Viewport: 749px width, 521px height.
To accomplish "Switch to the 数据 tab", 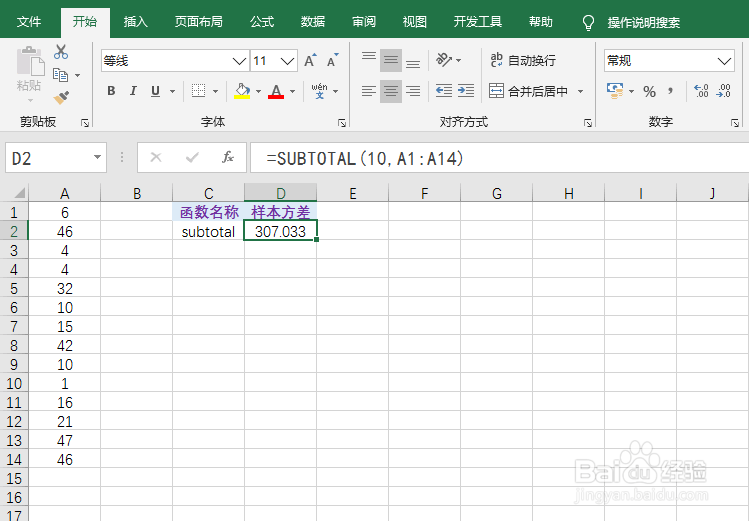I will [313, 22].
